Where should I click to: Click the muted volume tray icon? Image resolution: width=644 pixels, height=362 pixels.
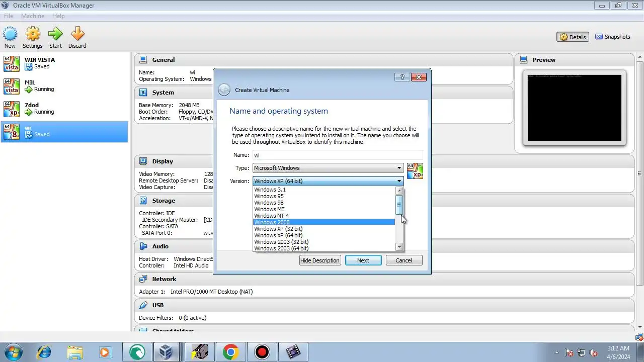[594, 352]
